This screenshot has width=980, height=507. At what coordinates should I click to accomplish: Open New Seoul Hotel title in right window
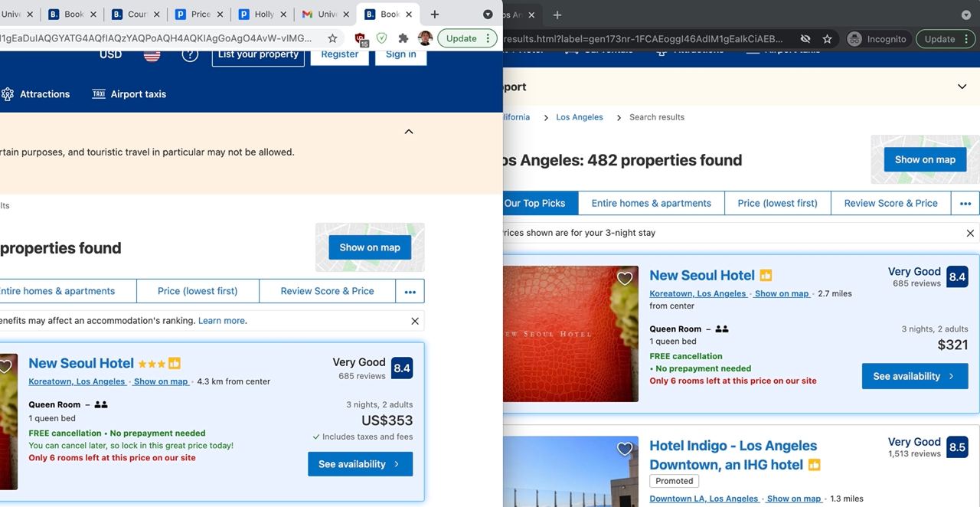click(702, 275)
